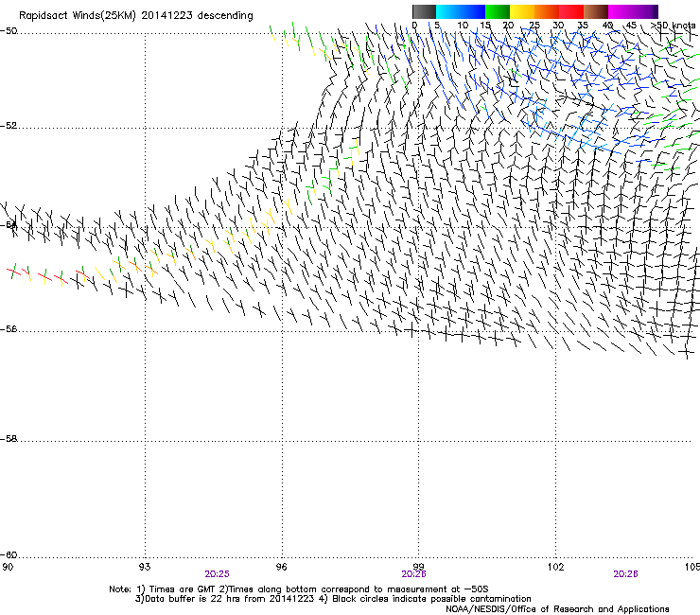Viewport: 700px width, 615px height.
Task: Click the 'NOAA/NESDIS/Office of Research and Applications' credit
Action: pyautogui.click(x=557, y=609)
